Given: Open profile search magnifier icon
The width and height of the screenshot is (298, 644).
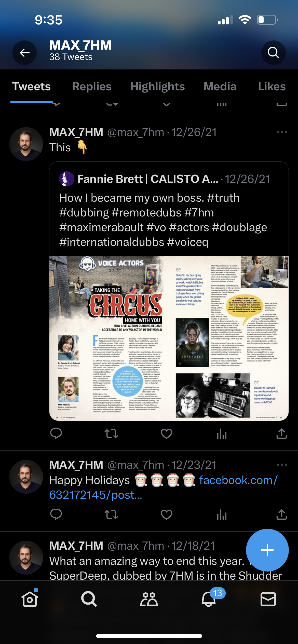Looking at the screenshot, I should click(273, 53).
